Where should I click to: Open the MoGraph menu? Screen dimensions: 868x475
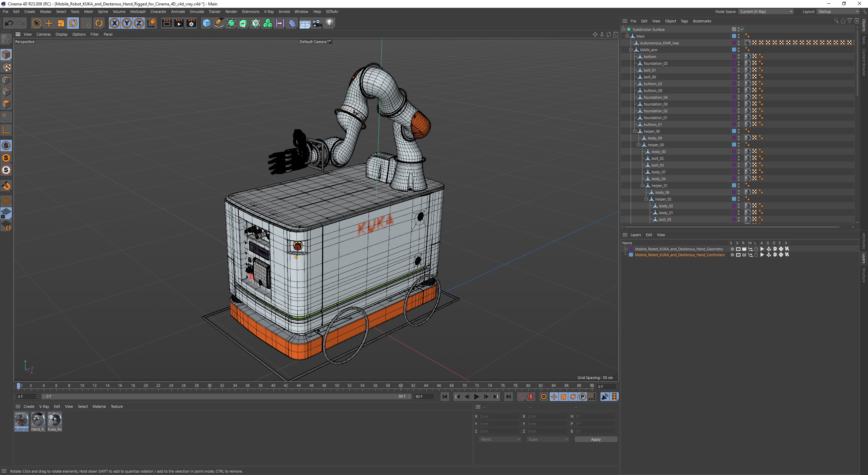pos(138,12)
